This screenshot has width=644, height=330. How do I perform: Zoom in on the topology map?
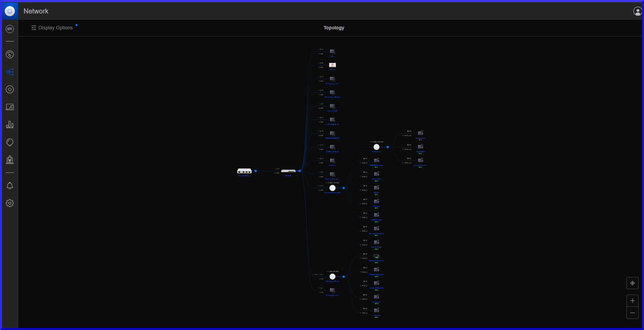point(632,301)
